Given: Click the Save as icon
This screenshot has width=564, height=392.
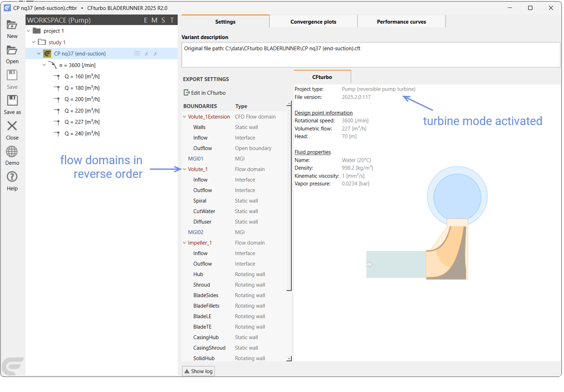Looking at the screenshot, I should (12, 101).
